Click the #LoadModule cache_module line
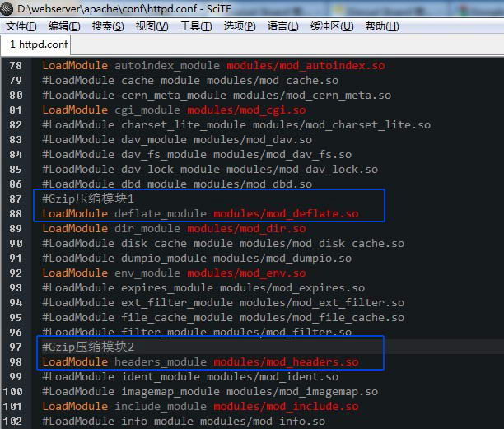Screen dimensions: 504x429 click(190, 81)
